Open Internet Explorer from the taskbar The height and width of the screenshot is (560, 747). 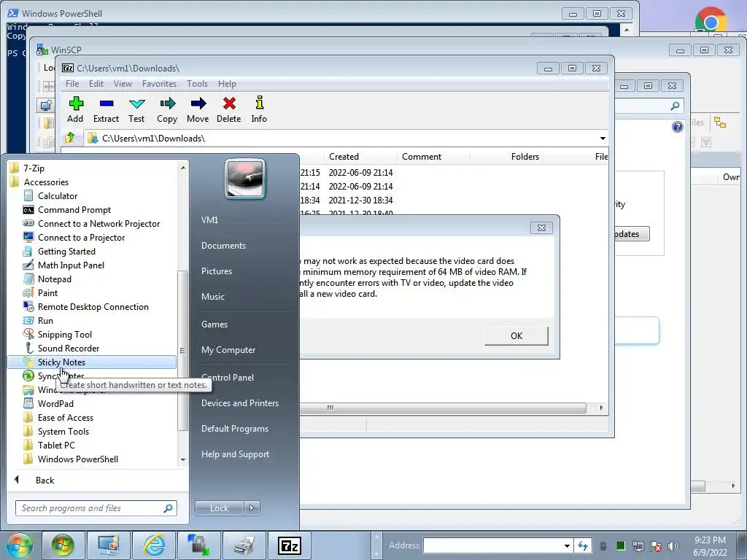click(x=154, y=545)
